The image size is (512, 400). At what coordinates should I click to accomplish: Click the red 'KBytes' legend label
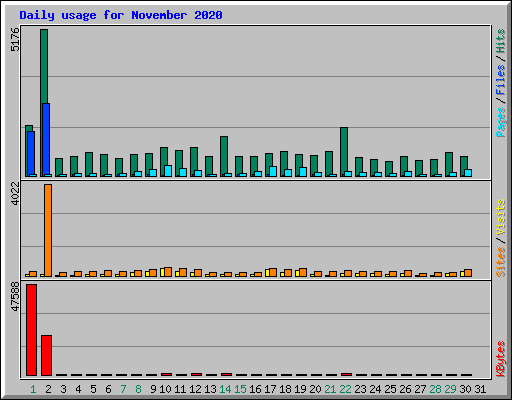[500, 359]
